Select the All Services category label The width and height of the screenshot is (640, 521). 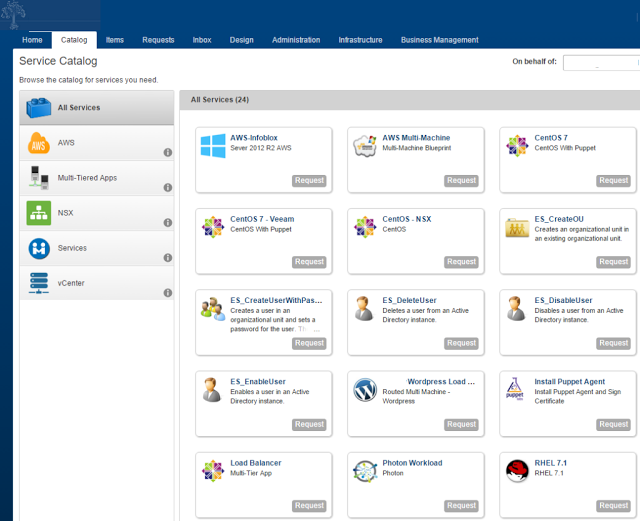pyautogui.click(x=79, y=108)
